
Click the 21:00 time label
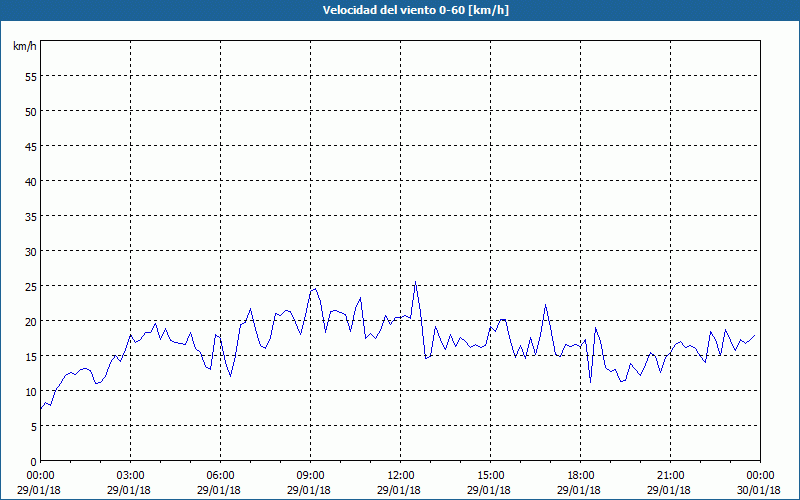point(670,476)
